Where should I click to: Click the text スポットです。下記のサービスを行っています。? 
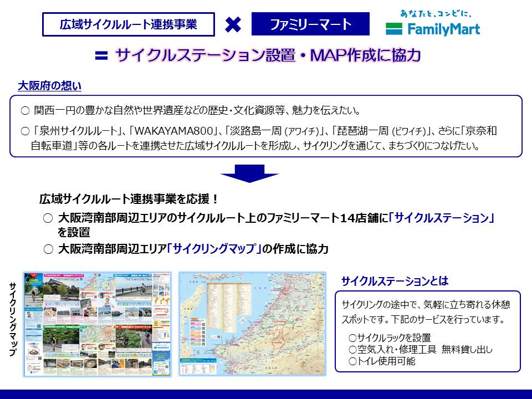click(x=423, y=319)
